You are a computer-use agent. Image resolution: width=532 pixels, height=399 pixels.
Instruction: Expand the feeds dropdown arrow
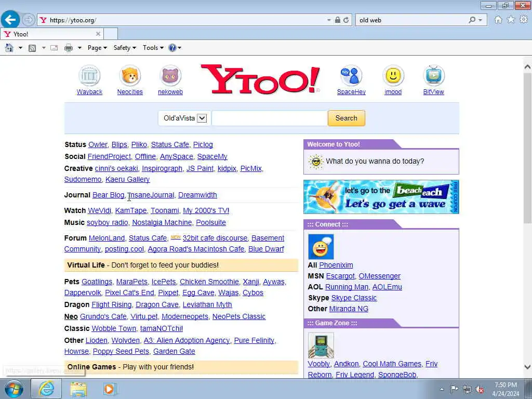click(x=44, y=48)
